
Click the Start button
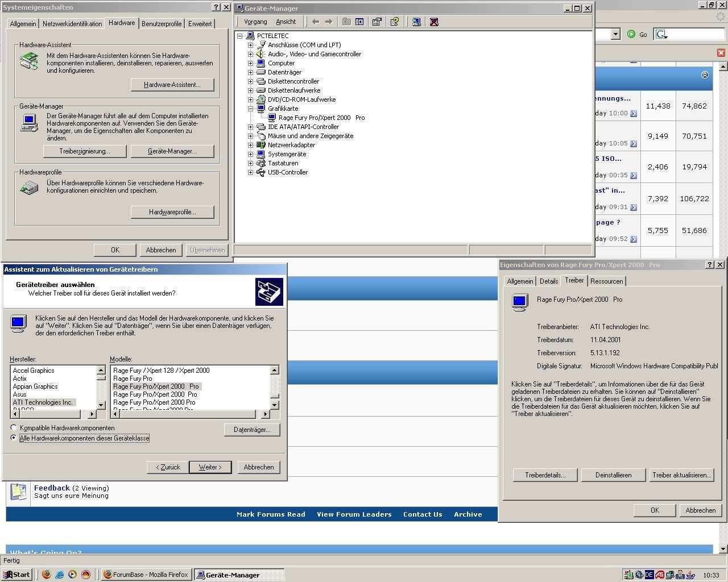[x=16, y=575]
